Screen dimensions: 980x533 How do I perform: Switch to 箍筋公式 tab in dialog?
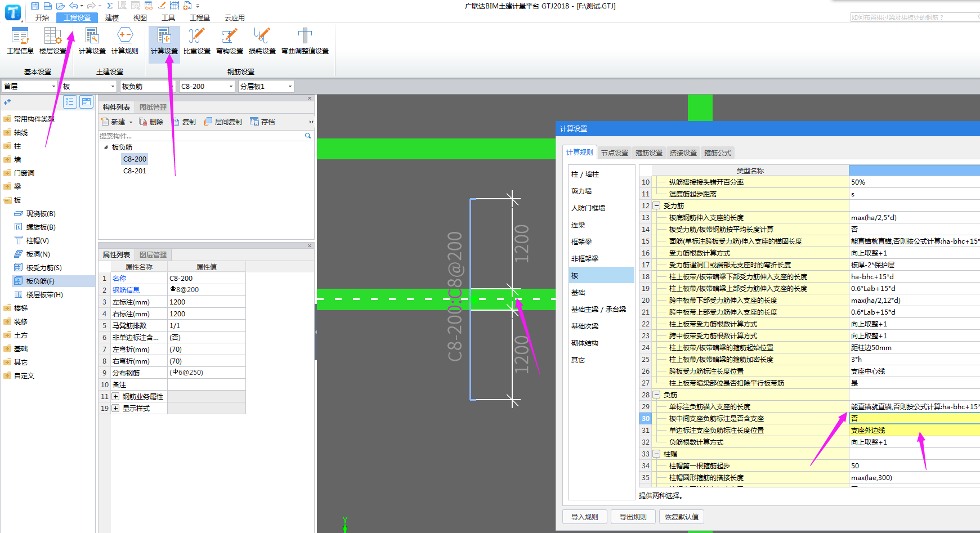(x=718, y=153)
